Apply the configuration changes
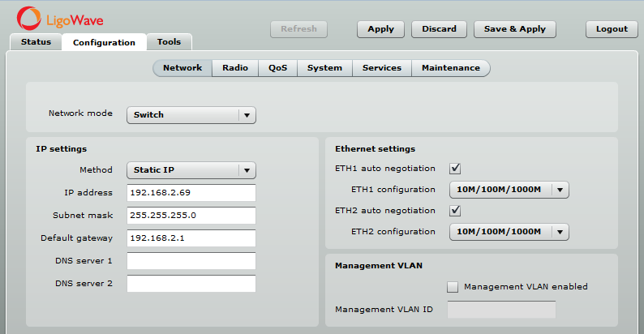This screenshot has width=644, height=334. coord(380,29)
